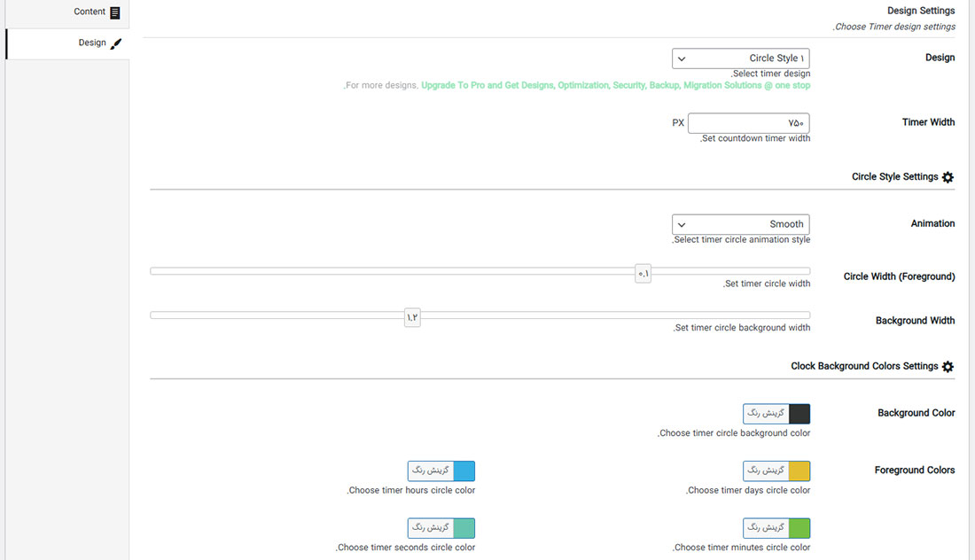This screenshot has width=975, height=560.
Task: Choose the green minutes circle color swatch
Action: coord(799,528)
